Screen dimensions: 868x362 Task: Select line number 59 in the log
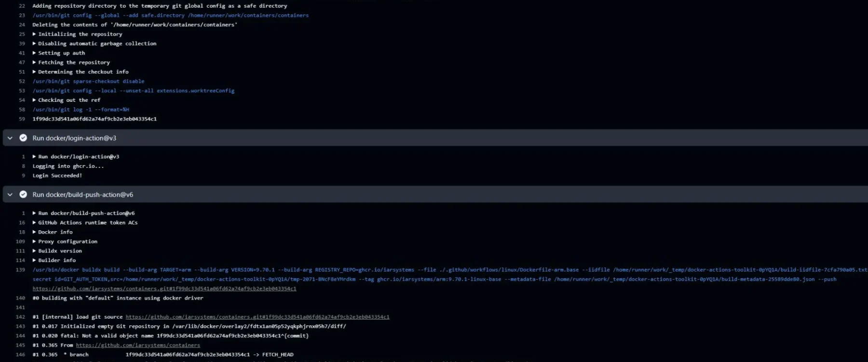click(x=22, y=119)
